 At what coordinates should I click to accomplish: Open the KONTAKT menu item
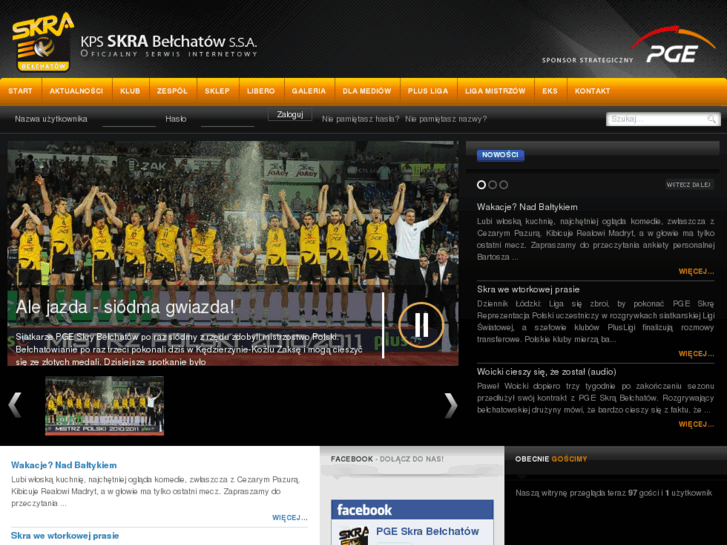[x=593, y=91]
